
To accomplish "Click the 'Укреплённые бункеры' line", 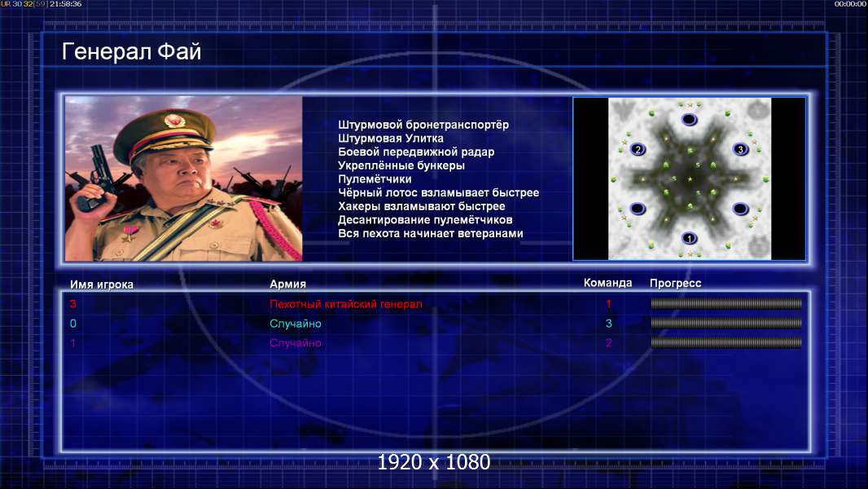I will 401,165.
